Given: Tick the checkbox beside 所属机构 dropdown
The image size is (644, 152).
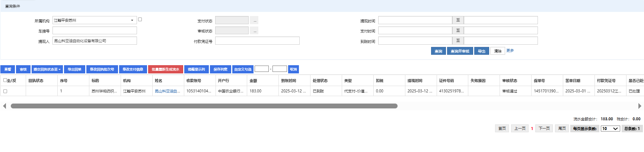Looking at the screenshot, I should coord(140,19).
